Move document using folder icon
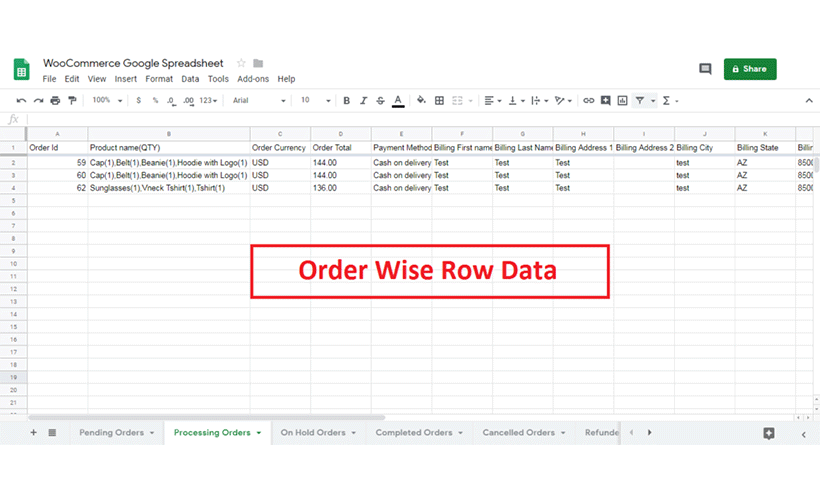The width and height of the screenshot is (820, 495). tap(258, 63)
